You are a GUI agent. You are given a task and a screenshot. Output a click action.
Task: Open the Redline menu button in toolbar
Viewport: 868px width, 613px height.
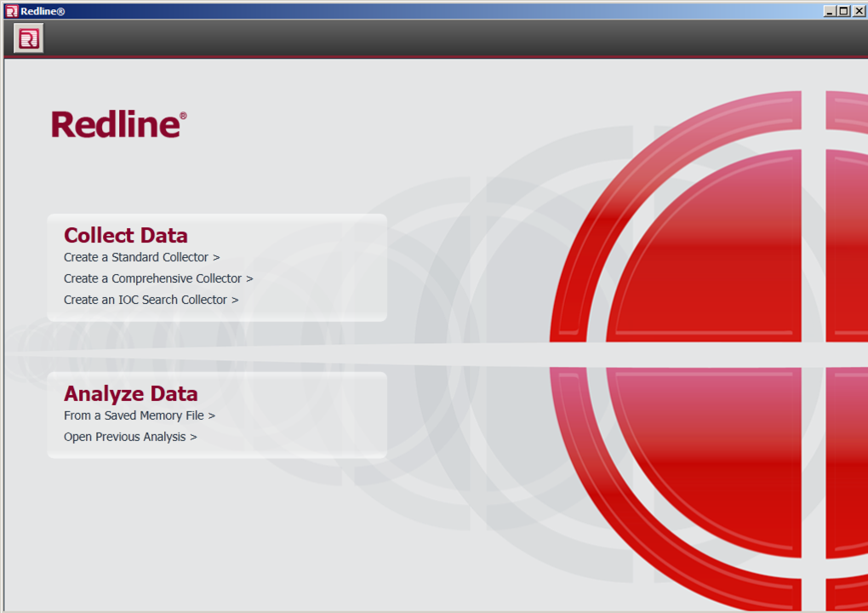point(28,39)
